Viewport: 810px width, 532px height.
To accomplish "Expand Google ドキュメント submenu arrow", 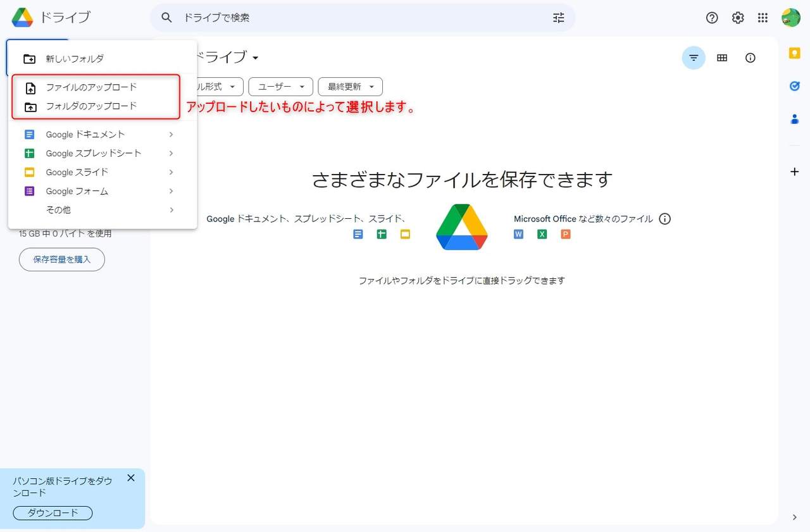I will click(171, 134).
